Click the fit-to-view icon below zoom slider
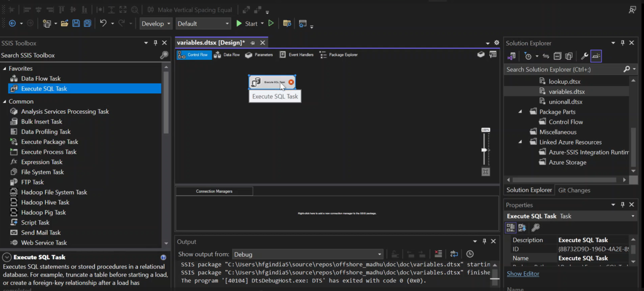This screenshot has height=291, width=644. [x=486, y=172]
